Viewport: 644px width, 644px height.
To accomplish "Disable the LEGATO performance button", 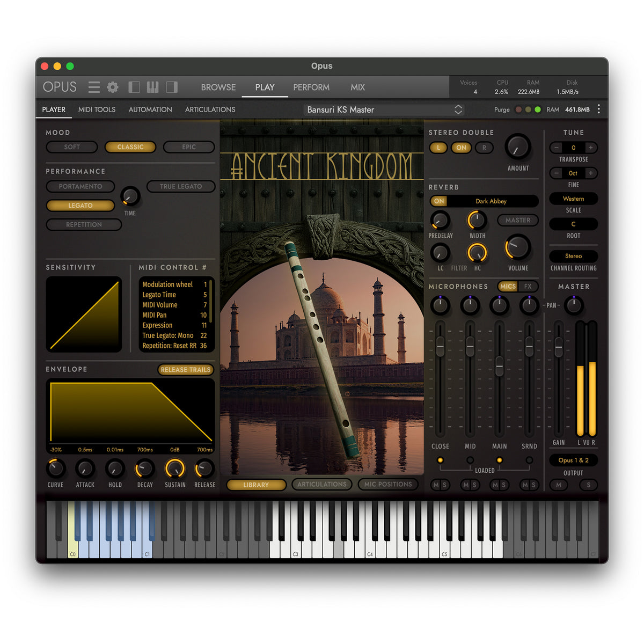I will click(x=80, y=206).
